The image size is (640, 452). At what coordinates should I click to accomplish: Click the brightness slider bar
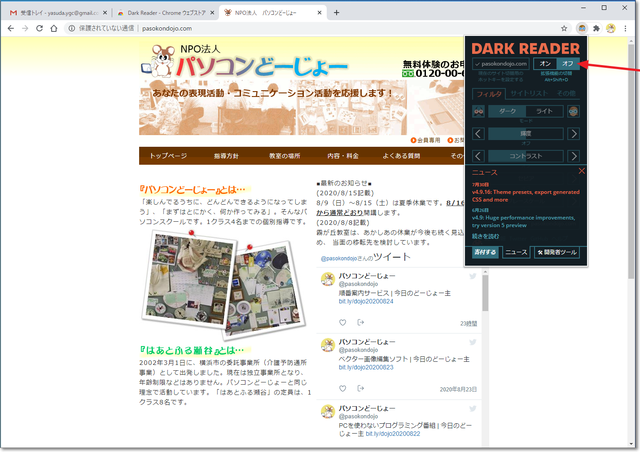(x=526, y=134)
